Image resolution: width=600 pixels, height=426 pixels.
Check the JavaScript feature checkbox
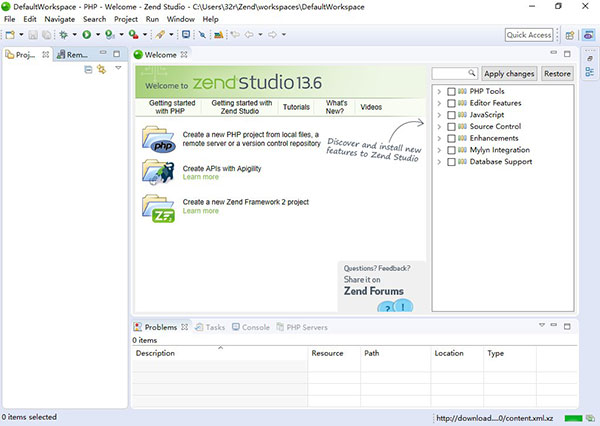click(x=452, y=115)
